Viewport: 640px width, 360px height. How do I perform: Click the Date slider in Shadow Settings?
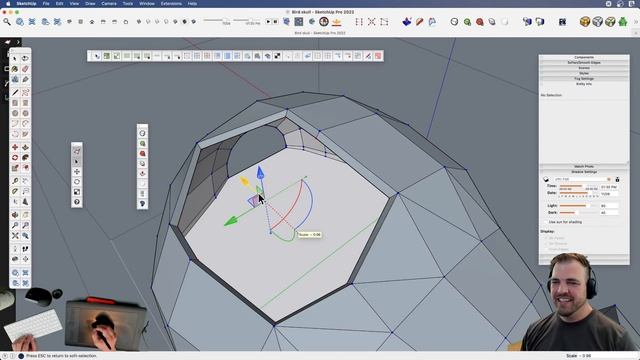pos(578,193)
